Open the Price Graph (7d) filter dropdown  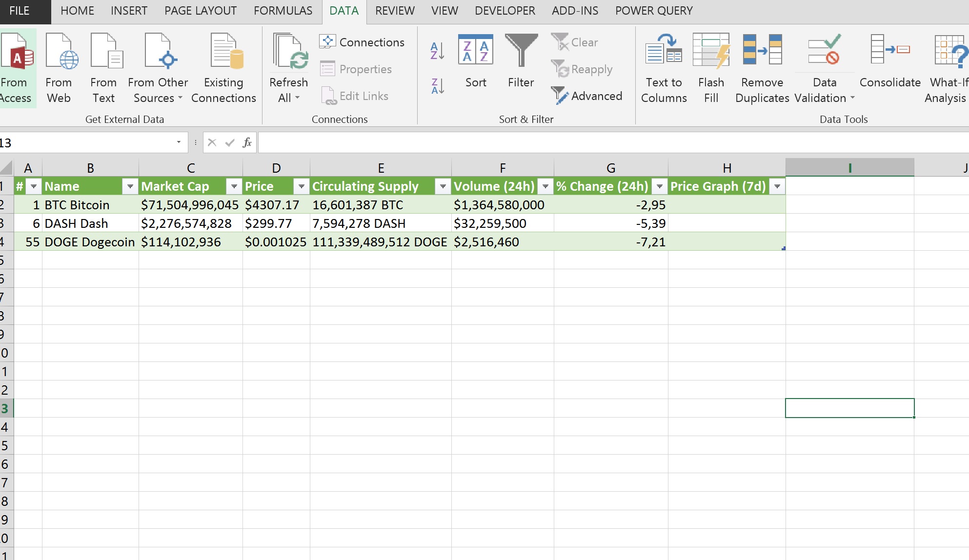pyautogui.click(x=777, y=186)
